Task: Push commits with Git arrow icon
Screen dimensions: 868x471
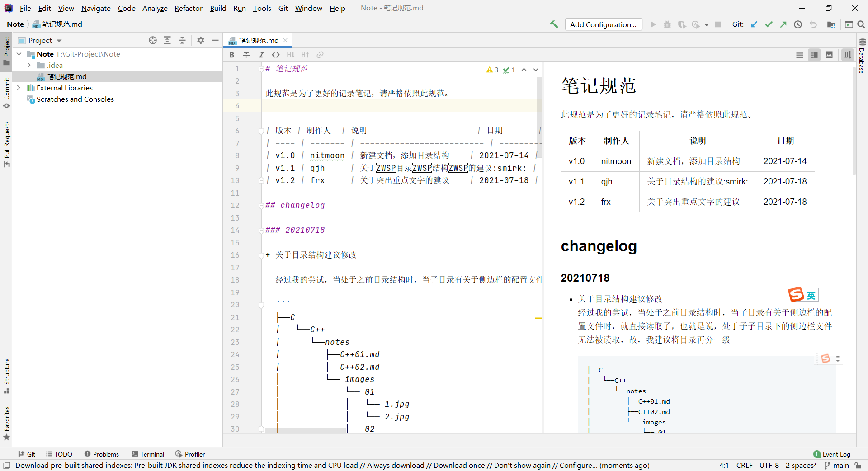Action: (783, 24)
